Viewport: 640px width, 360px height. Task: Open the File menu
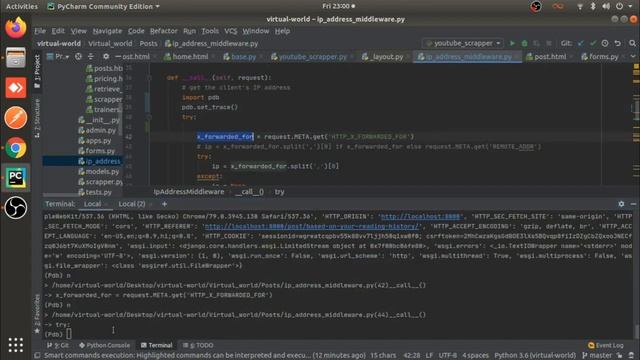click(40, 31)
